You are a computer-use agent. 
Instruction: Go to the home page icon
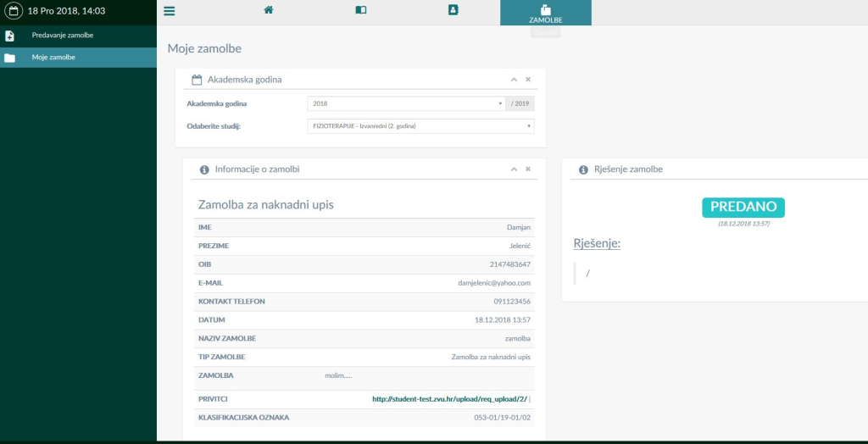coord(269,10)
